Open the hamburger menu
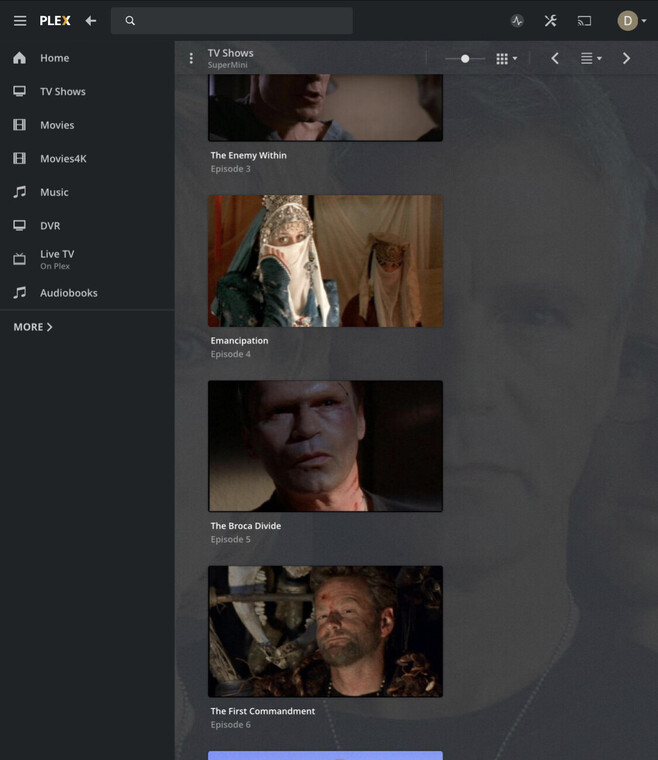The height and width of the screenshot is (760, 658). [20, 21]
